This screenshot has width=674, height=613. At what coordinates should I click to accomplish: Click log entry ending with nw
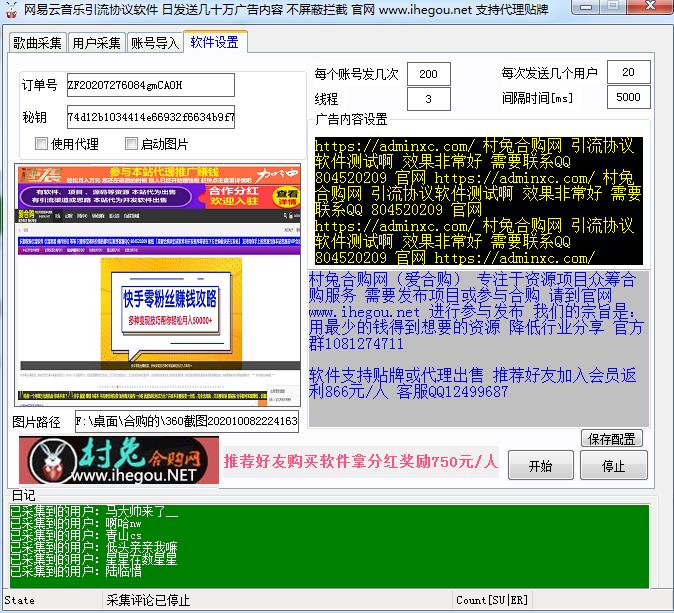pos(76,524)
